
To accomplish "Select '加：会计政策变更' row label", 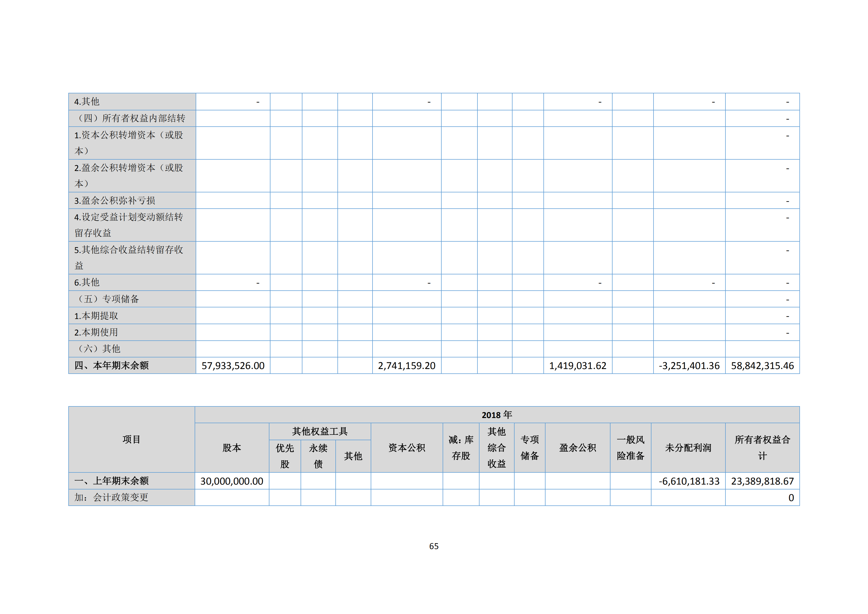I will [111, 497].
